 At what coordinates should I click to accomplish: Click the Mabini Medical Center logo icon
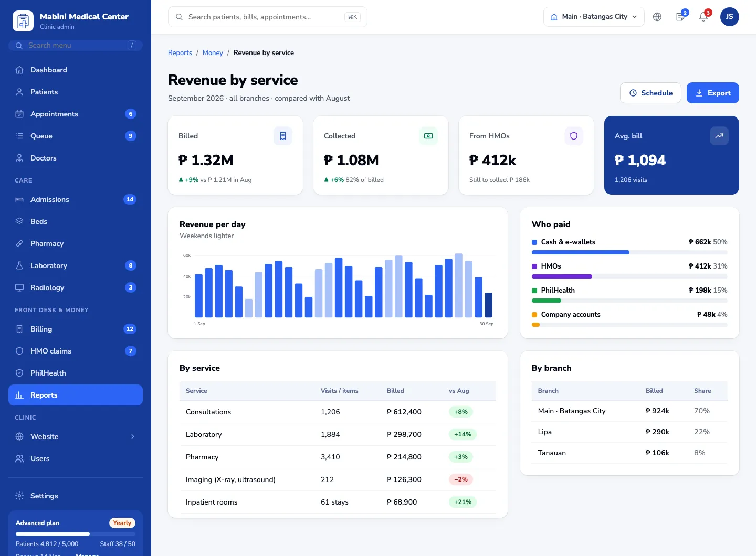click(23, 21)
